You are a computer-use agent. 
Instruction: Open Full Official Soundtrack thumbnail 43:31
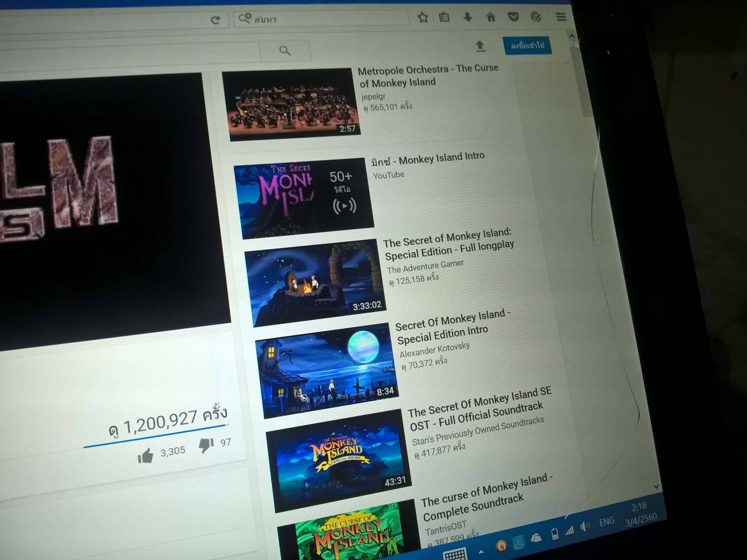[339, 460]
